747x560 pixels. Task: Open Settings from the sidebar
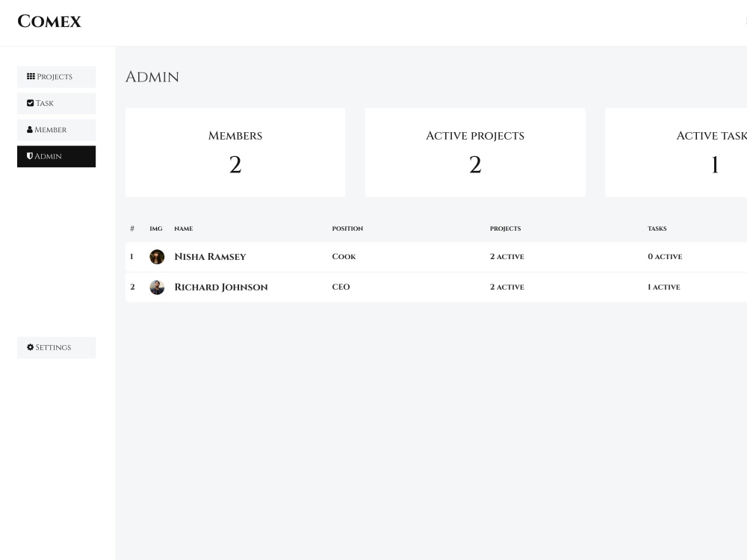coord(56,348)
